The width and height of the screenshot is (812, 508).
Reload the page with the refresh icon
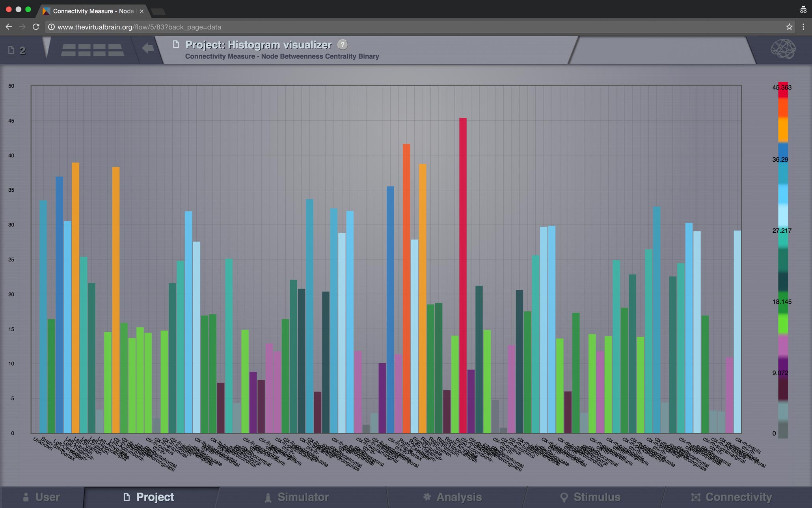click(36, 27)
